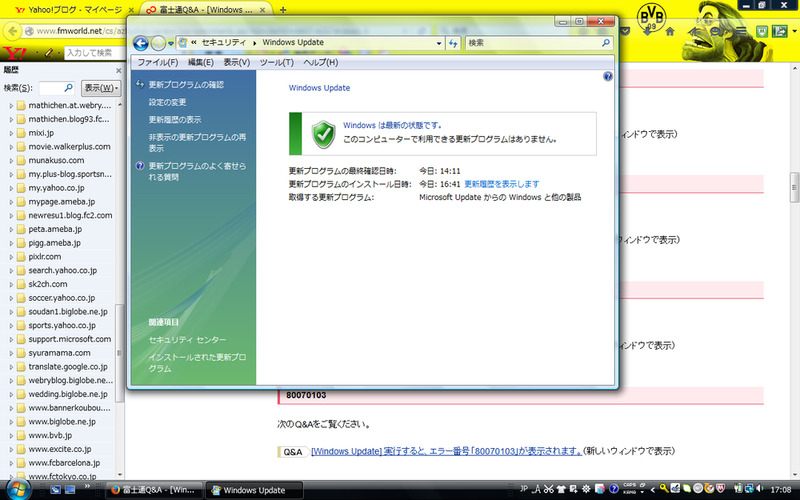Open Firefox downloads arrow icon
The width and height of the screenshot is (800, 500).
coord(647,32)
